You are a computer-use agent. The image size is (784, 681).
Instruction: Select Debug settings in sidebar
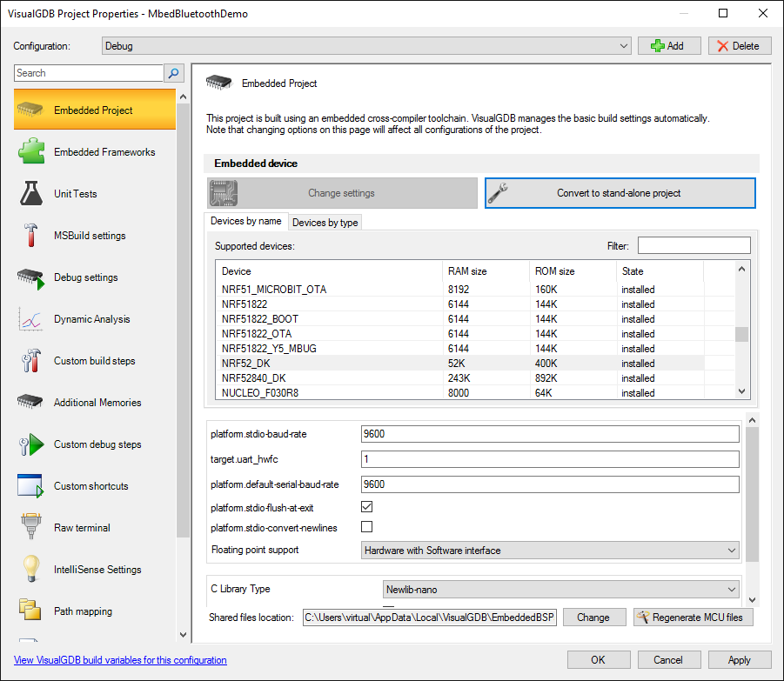(95, 277)
